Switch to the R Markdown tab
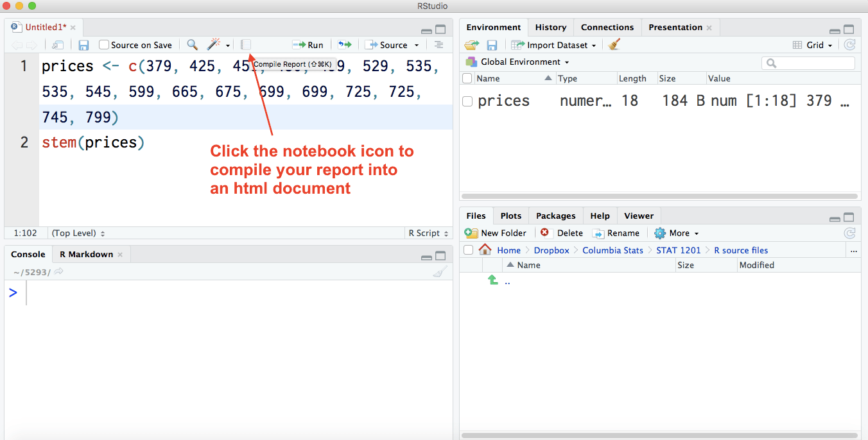 point(86,255)
